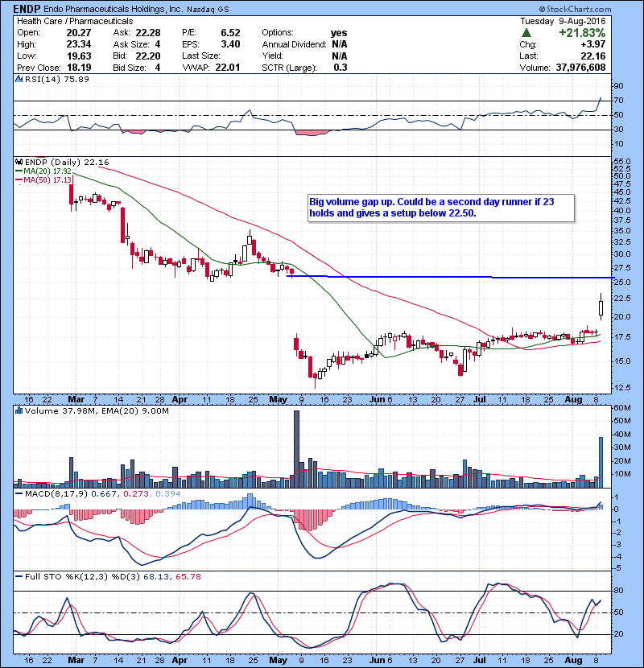Click the latest gap-up candlestick in August
Viewport: 644px width, 668px height.
coord(601,307)
